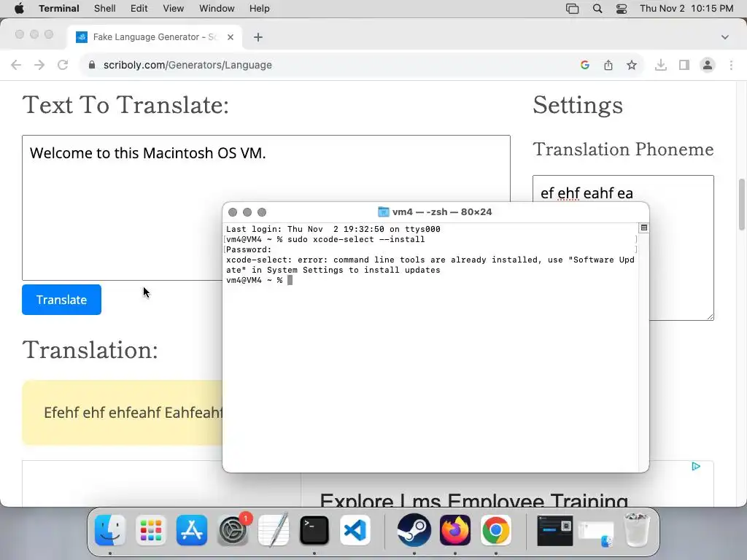Open Chrome three-dot menu
747x560 pixels.
[x=731, y=65]
